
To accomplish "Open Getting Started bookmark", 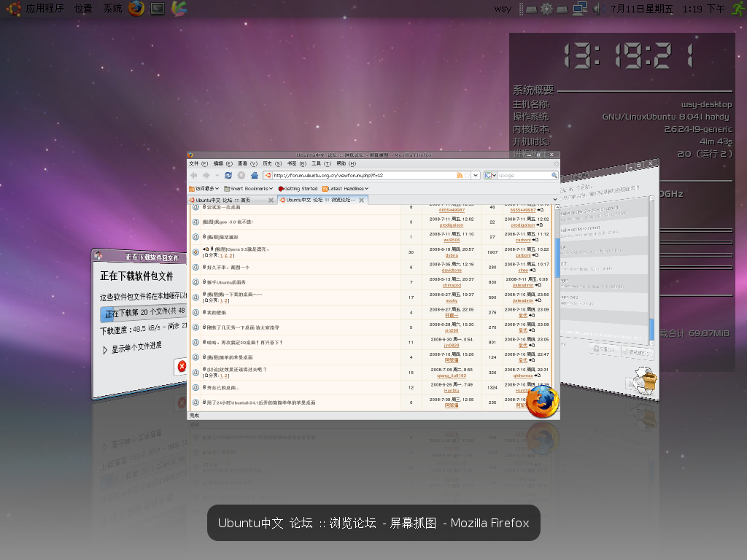I will pos(298,189).
